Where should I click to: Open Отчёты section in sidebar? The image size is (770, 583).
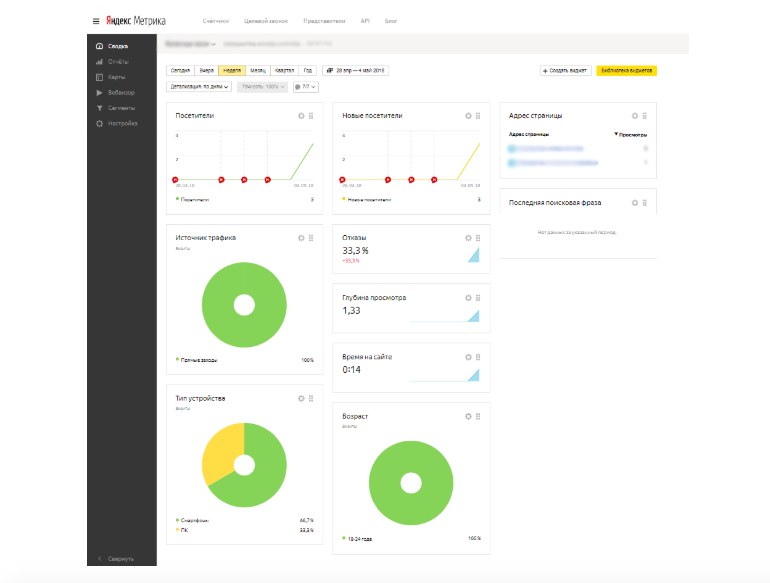coord(118,62)
